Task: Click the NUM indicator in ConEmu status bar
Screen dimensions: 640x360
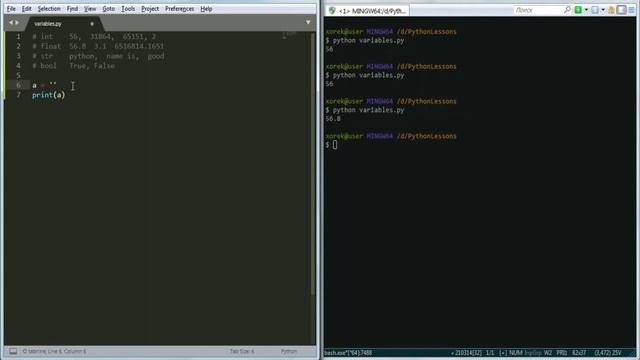Action: point(516,353)
